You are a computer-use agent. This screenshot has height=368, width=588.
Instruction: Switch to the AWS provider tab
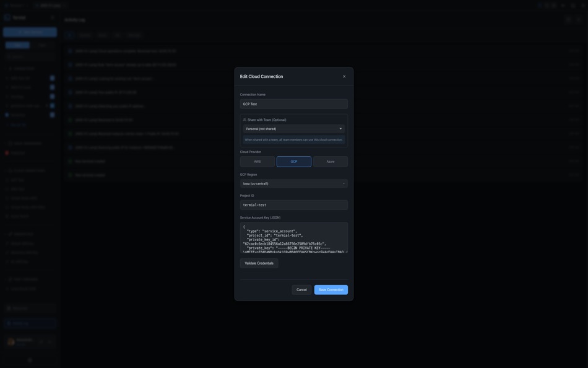click(x=257, y=160)
